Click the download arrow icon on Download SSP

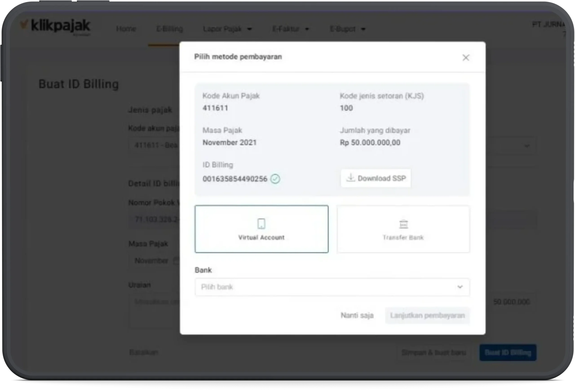pyautogui.click(x=350, y=178)
